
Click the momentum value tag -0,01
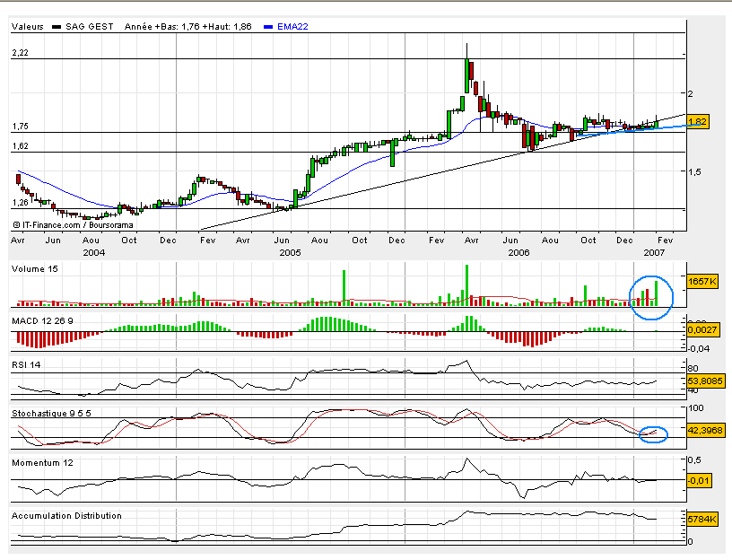coord(698,480)
